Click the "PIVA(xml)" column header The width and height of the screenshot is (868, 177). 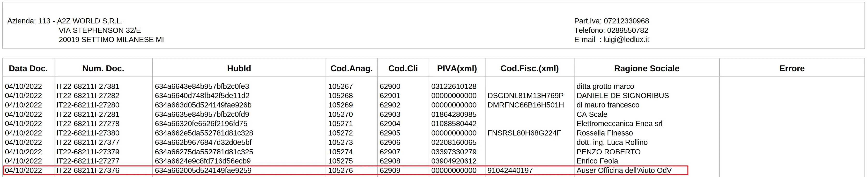[457, 68]
